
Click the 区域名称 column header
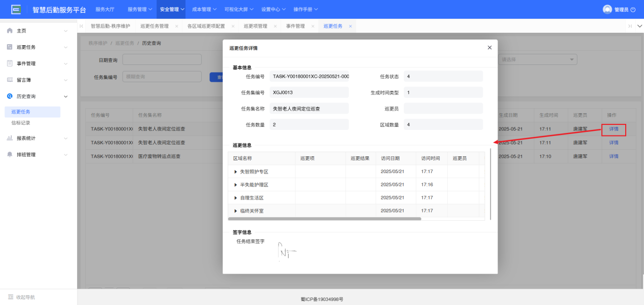click(262, 158)
